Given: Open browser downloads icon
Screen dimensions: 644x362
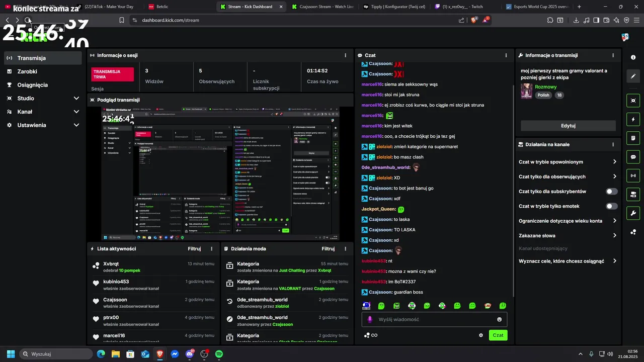Looking at the screenshot, I should (576, 20).
